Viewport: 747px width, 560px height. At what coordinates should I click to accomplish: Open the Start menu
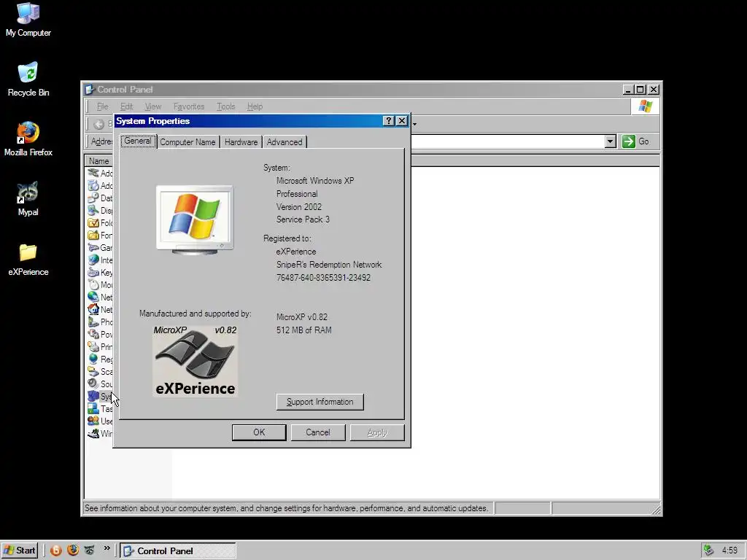tap(19, 551)
